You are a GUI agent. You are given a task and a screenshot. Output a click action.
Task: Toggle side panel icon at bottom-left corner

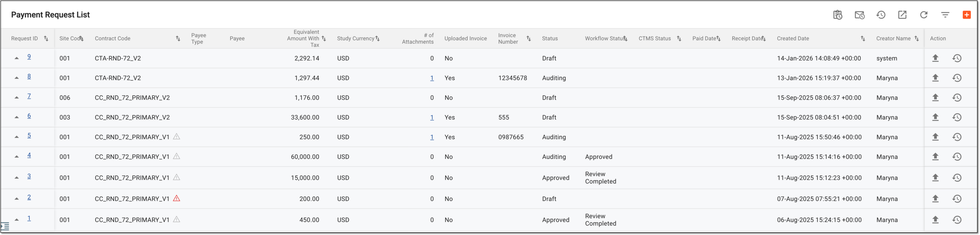tap(5, 226)
